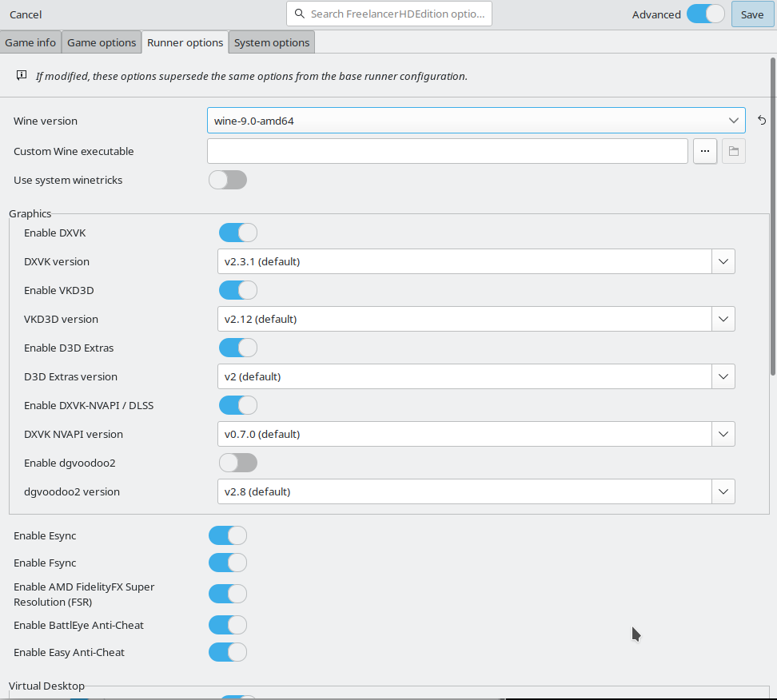
Task: Open the folder icon beside Custom Wine executable
Action: point(733,151)
